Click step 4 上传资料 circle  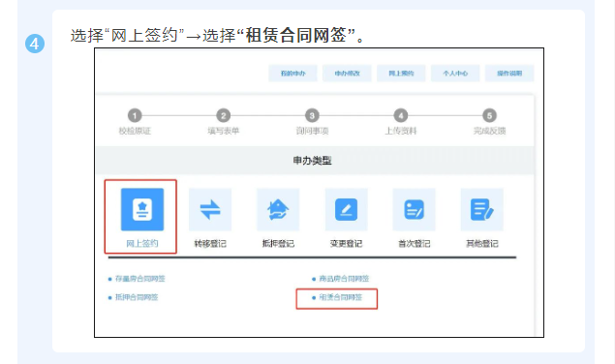coord(401,116)
